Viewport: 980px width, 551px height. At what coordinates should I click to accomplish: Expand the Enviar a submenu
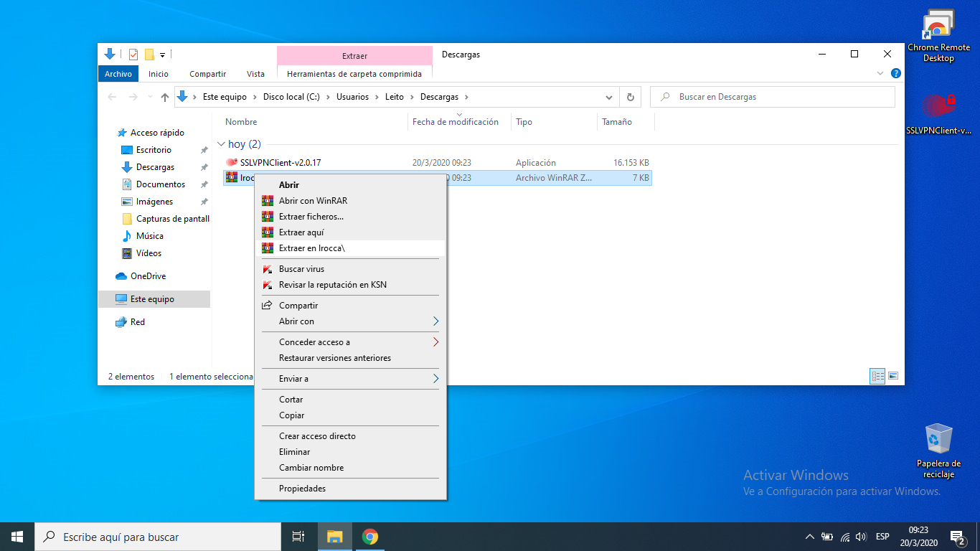pos(351,379)
